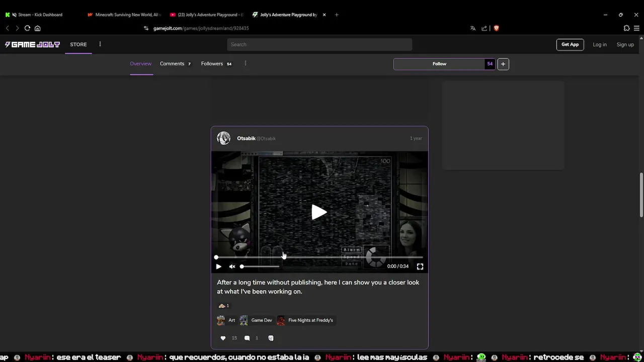Open the STORE page

tap(78, 44)
